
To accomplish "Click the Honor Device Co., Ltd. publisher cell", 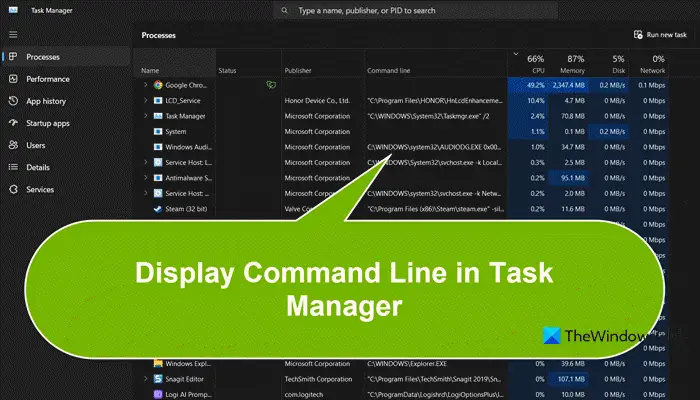I will (x=323, y=100).
